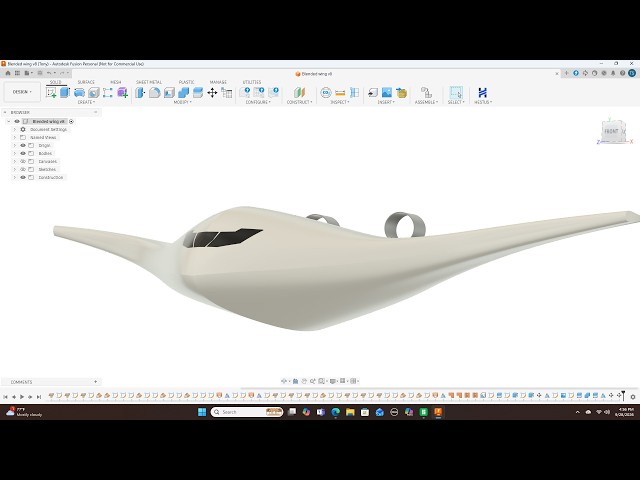Switch to the Surface tab
640x480 pixels.
(x=86, y=82)
